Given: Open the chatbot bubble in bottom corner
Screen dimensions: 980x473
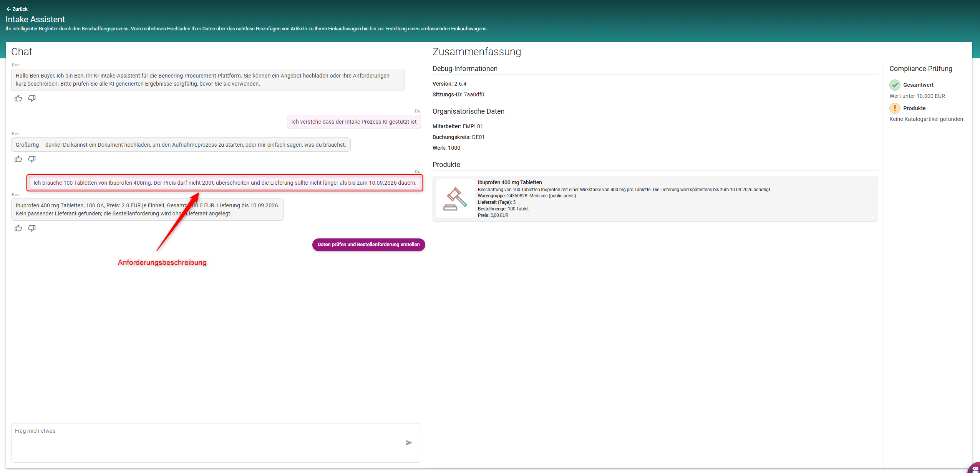Looking at the screenshot, I should (975, 468).
